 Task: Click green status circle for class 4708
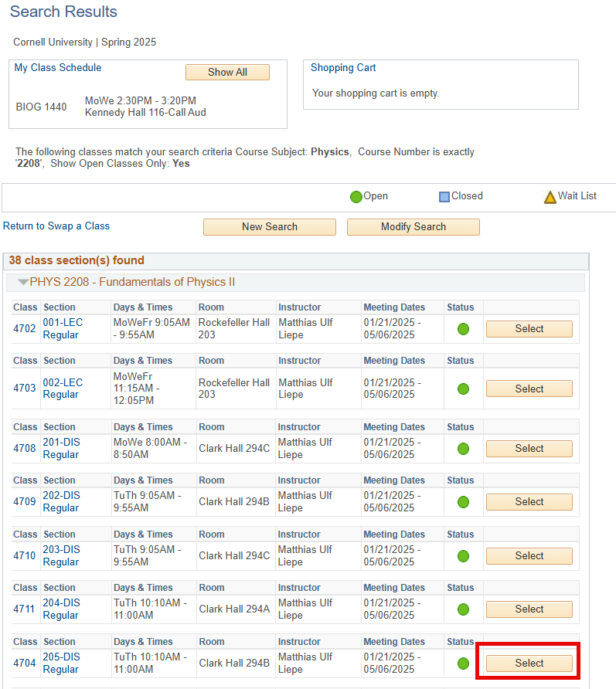tap(464, 449)
